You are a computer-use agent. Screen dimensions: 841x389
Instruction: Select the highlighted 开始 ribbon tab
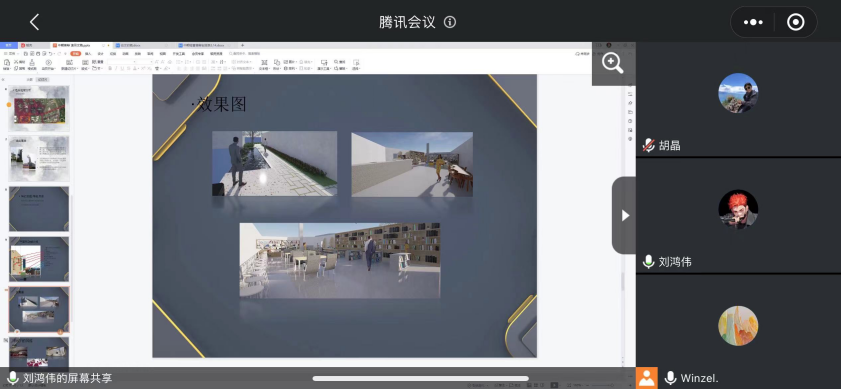[x=76, y=54]
